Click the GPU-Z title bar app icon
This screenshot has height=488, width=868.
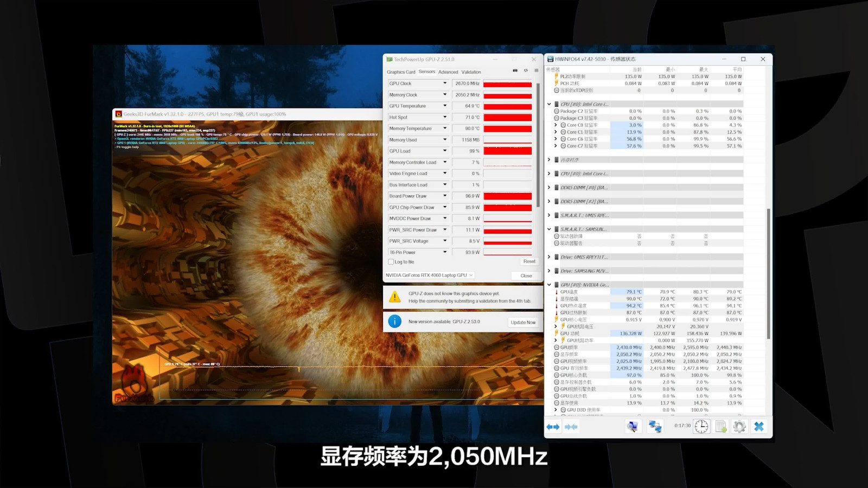point(390,60)
